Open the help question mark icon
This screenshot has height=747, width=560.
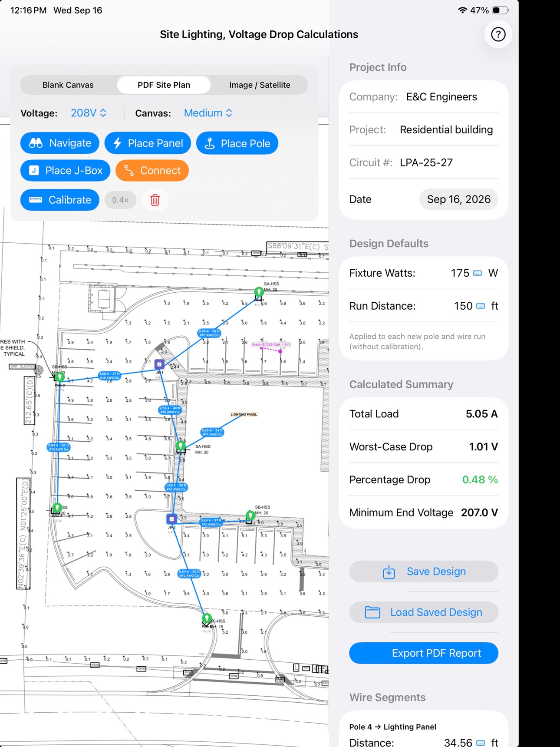(498, 34)
